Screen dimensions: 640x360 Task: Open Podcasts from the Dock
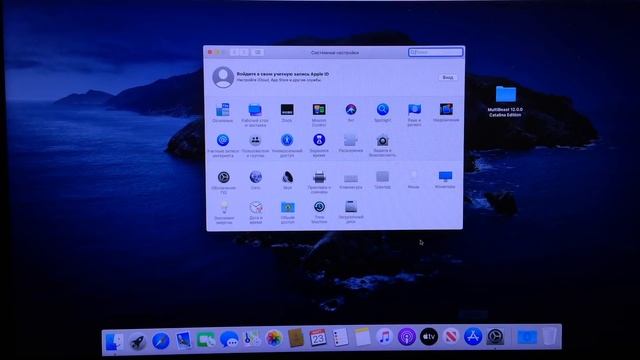coord(407,337)
